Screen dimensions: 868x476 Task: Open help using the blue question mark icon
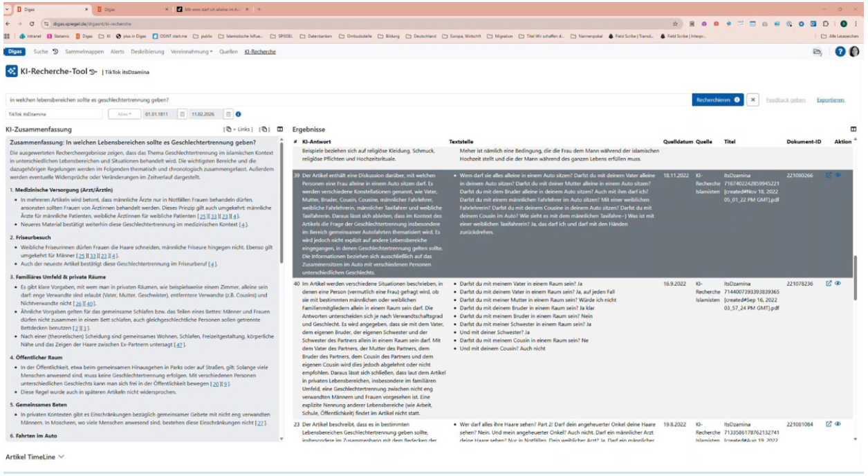[x=841, y=51]
